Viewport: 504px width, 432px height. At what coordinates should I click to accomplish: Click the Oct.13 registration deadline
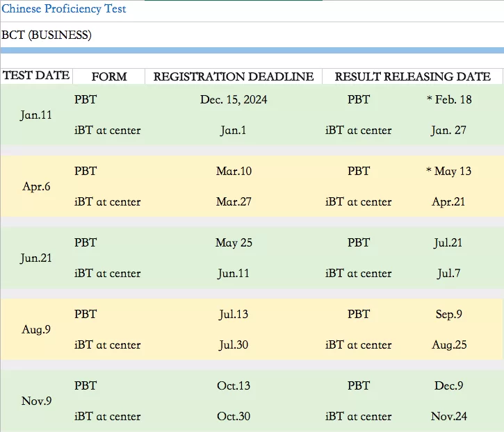pos(234,385)
